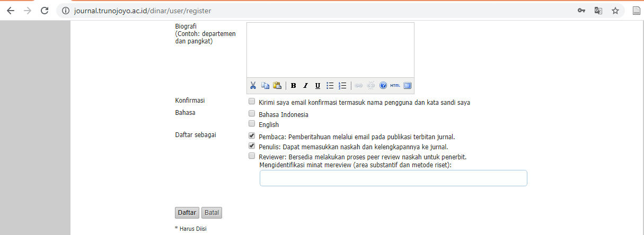The width and height of the screenshot is (644, 235).
Task: Click inside the Biografi text area
Action: [x=330, y=50]
